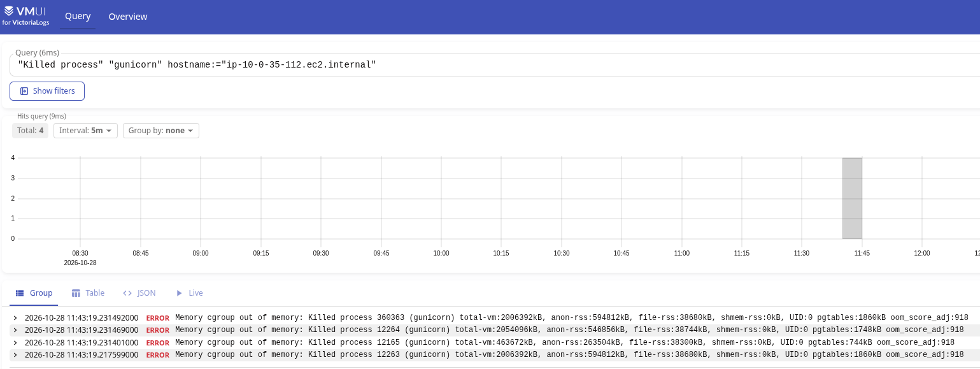Click timestamp 2026-10-28 11:43:19.231469000
The image size is (980, 369).
(82, 330)
